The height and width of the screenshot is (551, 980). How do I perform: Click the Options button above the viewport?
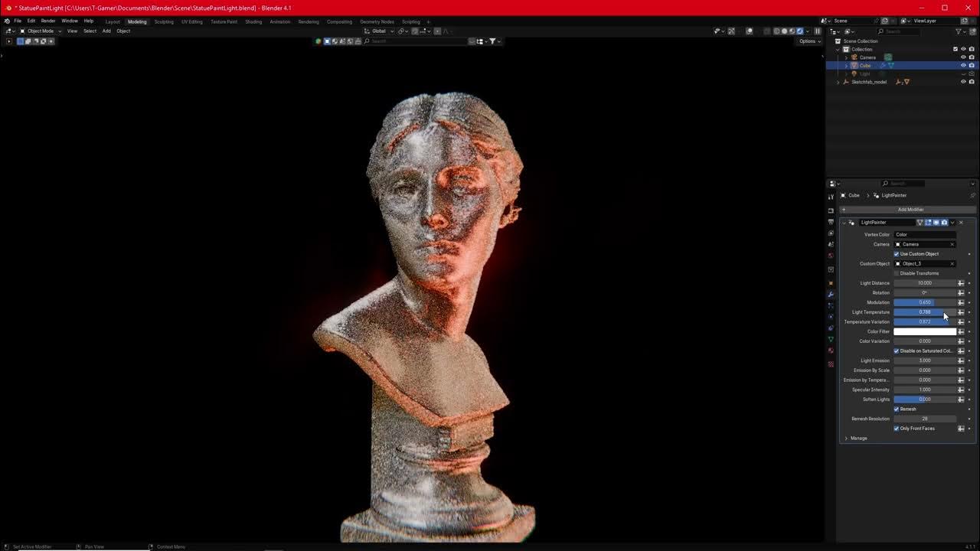pos(809,41)
